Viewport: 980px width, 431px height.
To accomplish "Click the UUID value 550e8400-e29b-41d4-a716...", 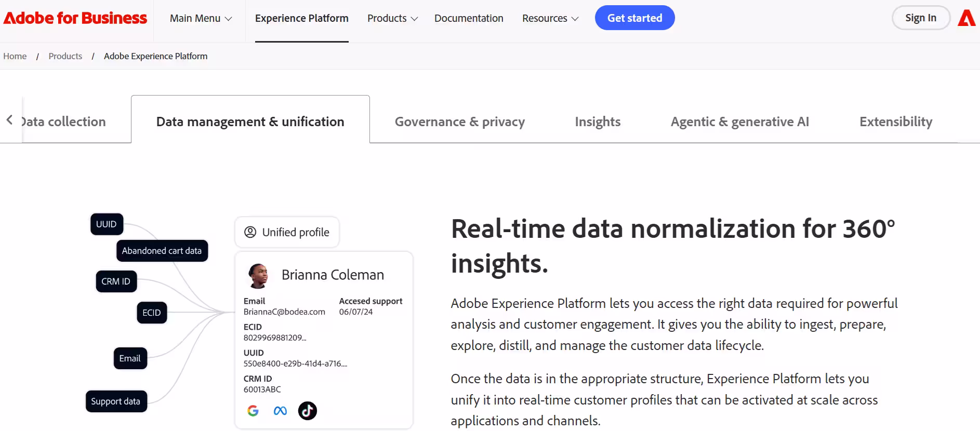I will [295, 363].
